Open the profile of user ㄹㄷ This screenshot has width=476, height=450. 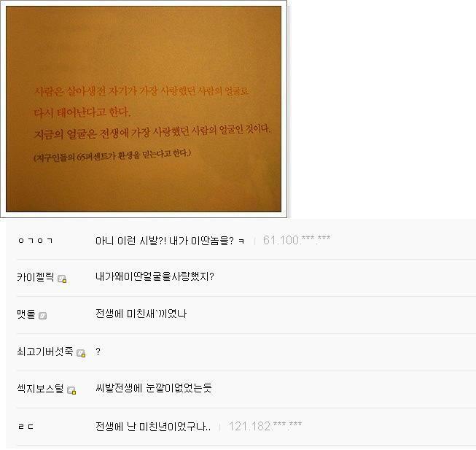point(26,427)
